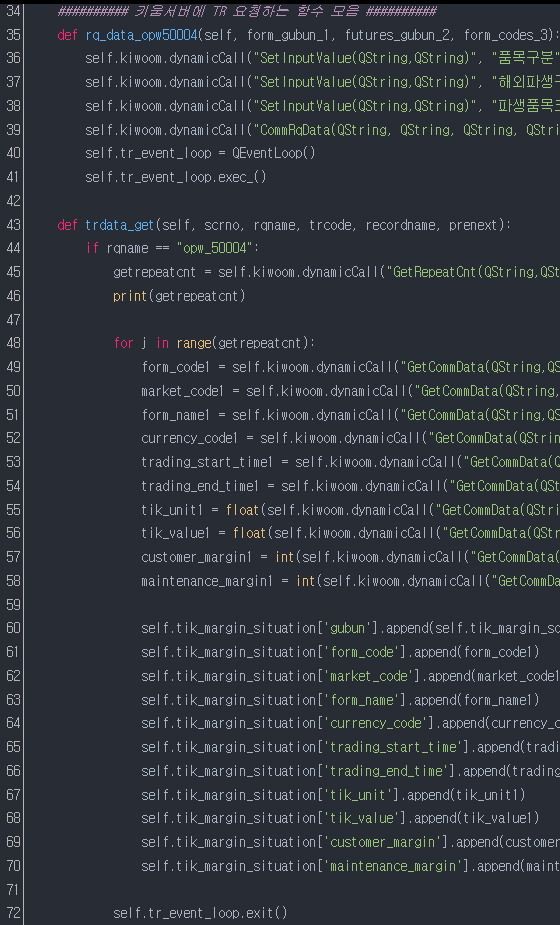Click the function name rq_data_opw50004
The height and width of the screenshot is (925, 560).
pyautogui.click(x=141, y=35)
